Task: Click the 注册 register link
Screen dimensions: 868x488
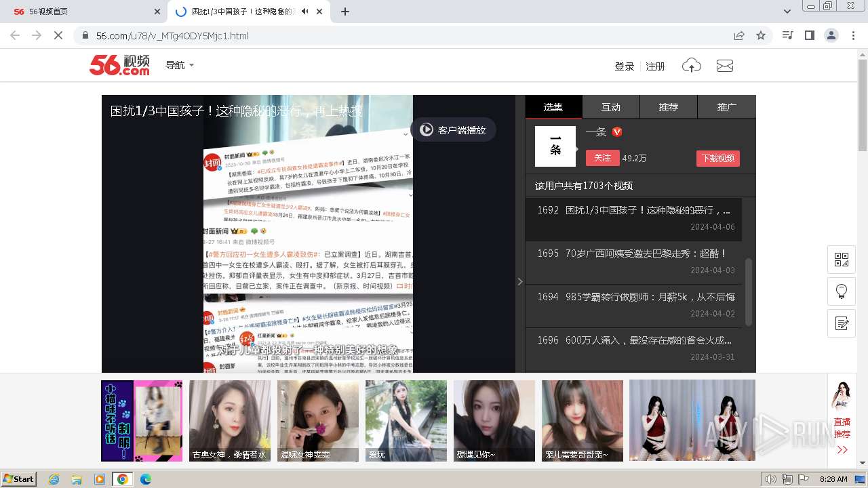Action: pyautogui.click(x=655, y=66)
